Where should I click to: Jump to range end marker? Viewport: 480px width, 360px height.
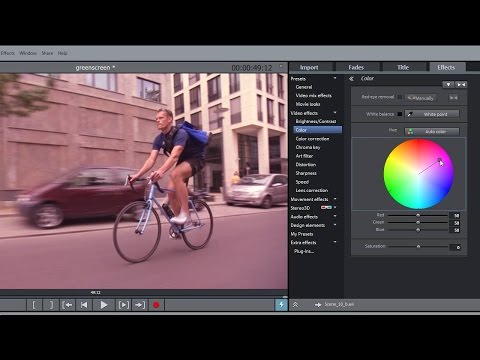[x=140, y=305]
